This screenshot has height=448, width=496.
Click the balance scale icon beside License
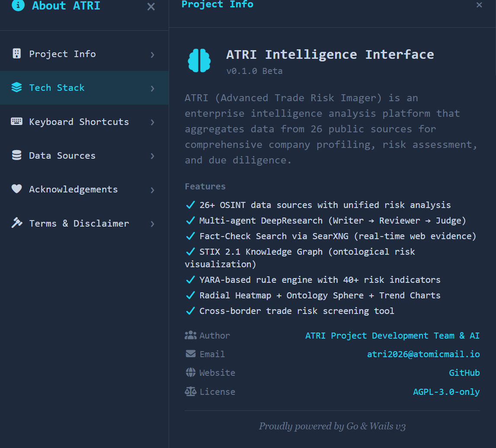pos(190,391)
